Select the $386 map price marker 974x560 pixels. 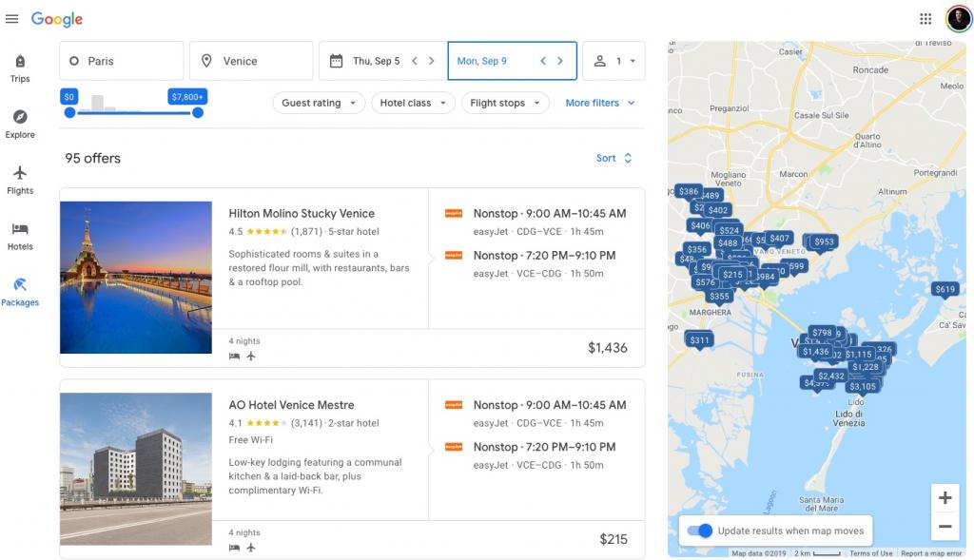689,192
